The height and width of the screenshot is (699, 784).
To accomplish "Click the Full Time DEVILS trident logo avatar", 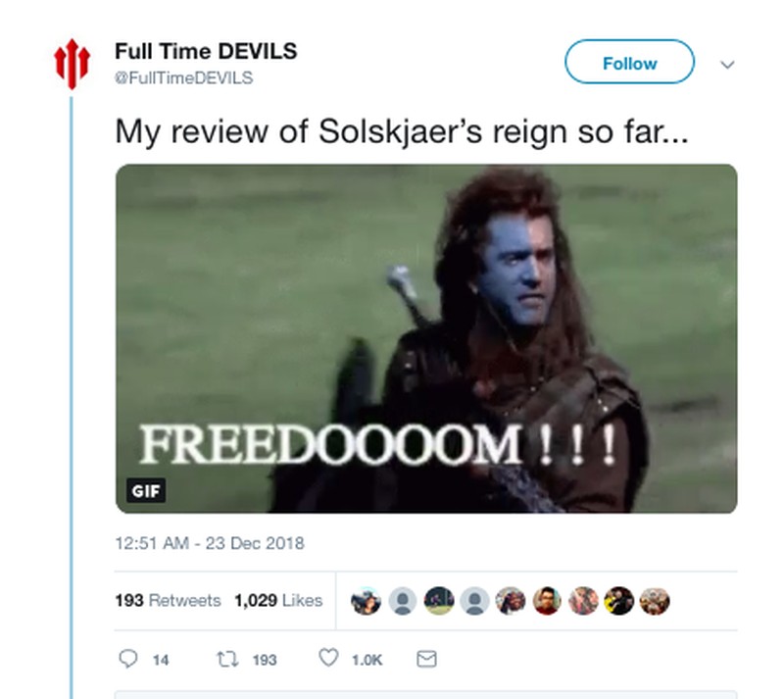I will point(72,64).
